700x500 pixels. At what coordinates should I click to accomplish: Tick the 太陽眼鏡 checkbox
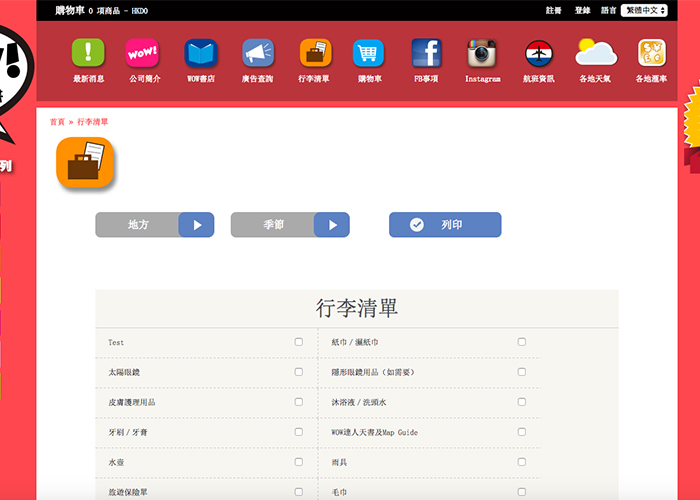click(x=298, y=372)
